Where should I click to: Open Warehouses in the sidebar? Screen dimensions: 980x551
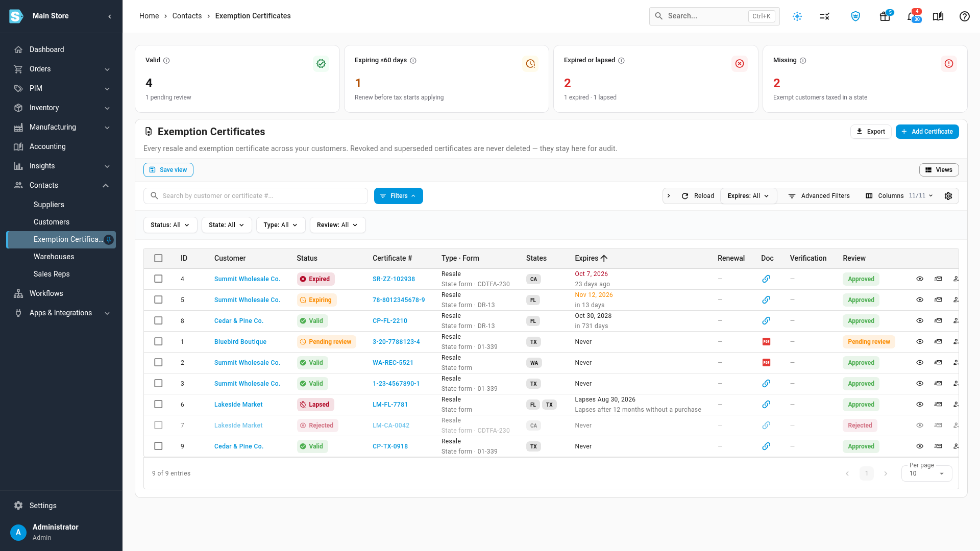click(x=54, y=257)
